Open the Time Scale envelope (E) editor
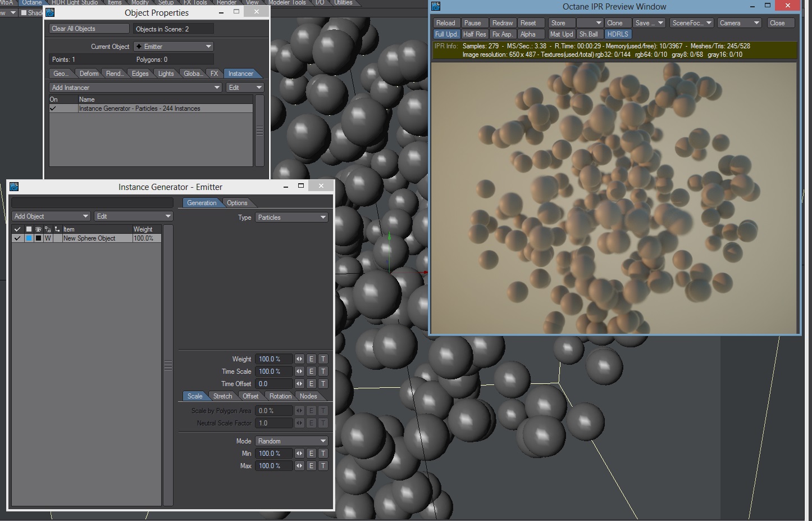This screenshot has height=521, width=812. click(312, 372)
